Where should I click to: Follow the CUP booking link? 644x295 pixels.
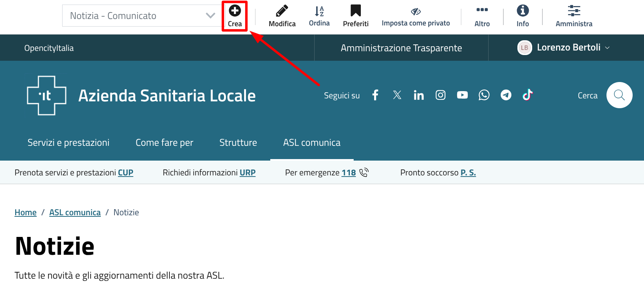(125, 173)
